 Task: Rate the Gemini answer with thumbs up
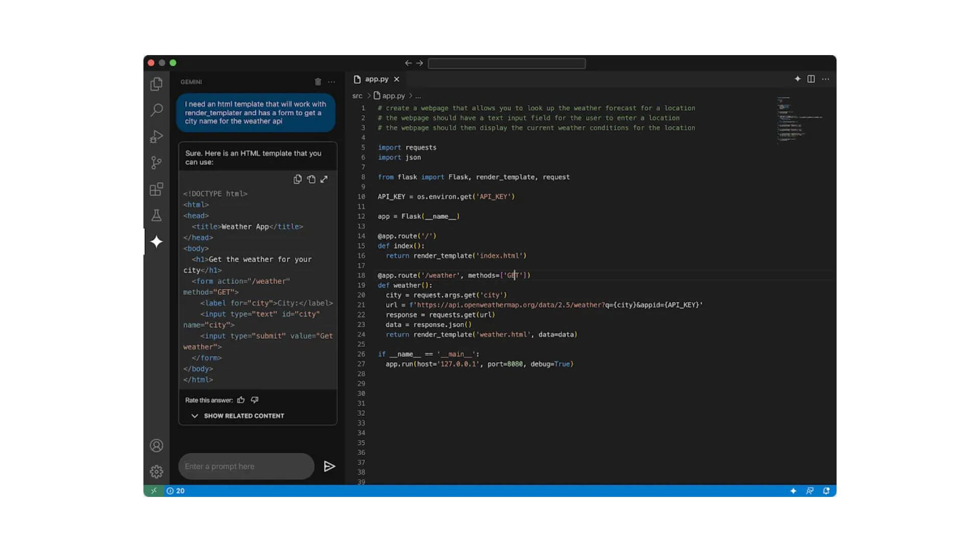[x=241, y=399]
